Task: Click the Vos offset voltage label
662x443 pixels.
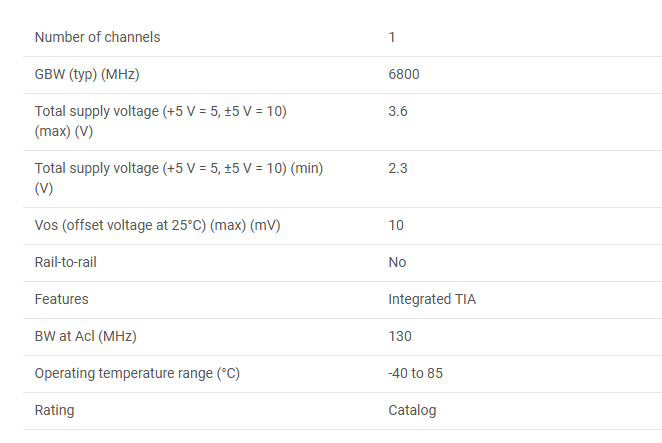Action: (157, 225)
